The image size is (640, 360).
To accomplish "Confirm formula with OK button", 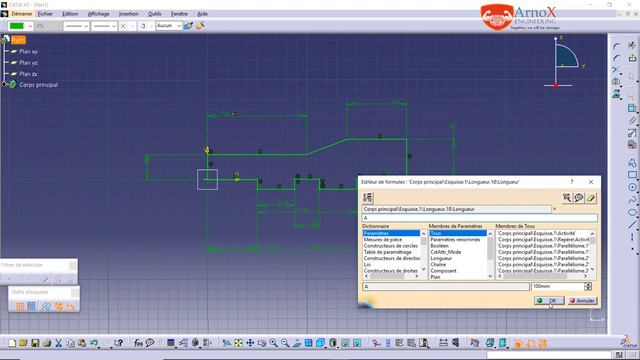I will (549, 300).
